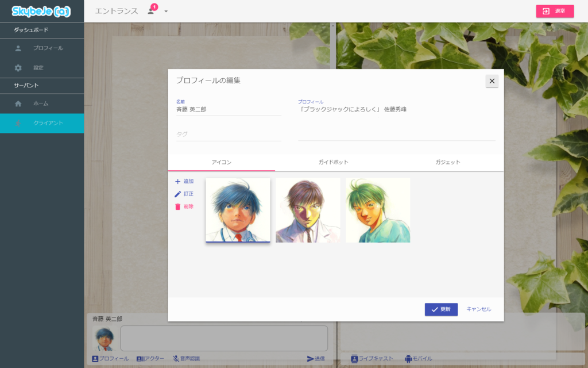Click the 削除 delete button
Image resolution: width=588 pixels, height=368 pixels.
coord(184,206)
